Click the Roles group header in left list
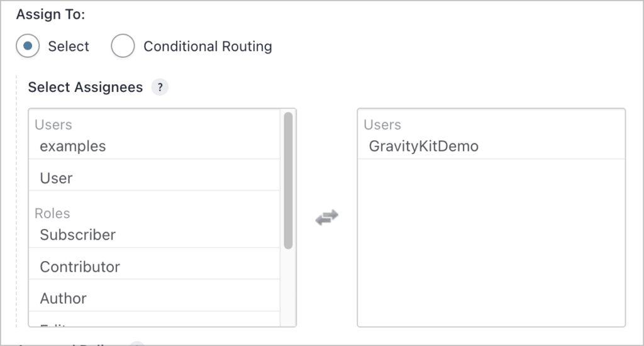644x346 pixels. point(52,213)
